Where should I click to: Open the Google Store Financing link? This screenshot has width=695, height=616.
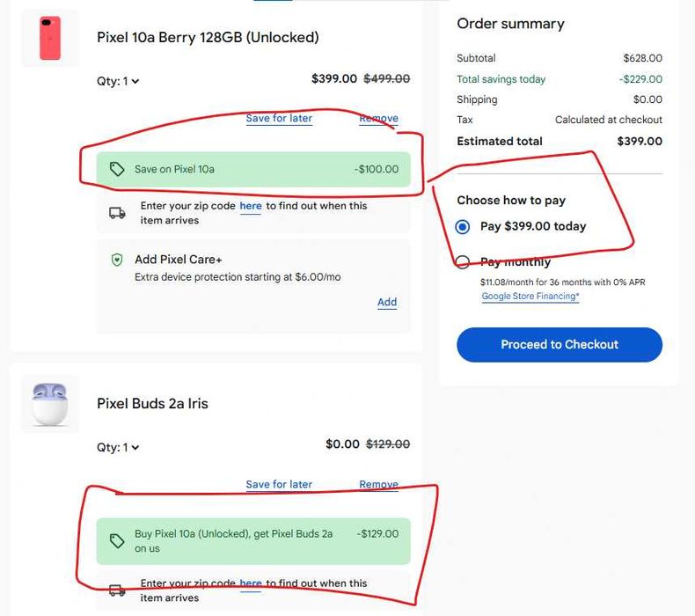pos(530,297)
